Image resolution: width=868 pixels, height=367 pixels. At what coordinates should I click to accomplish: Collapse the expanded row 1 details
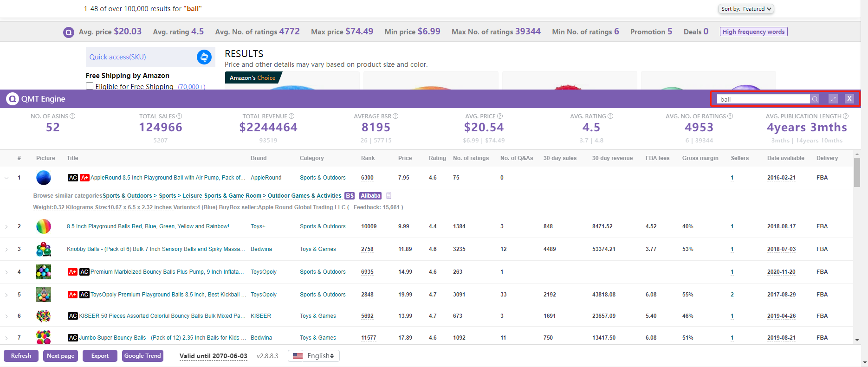click(6, 178)
